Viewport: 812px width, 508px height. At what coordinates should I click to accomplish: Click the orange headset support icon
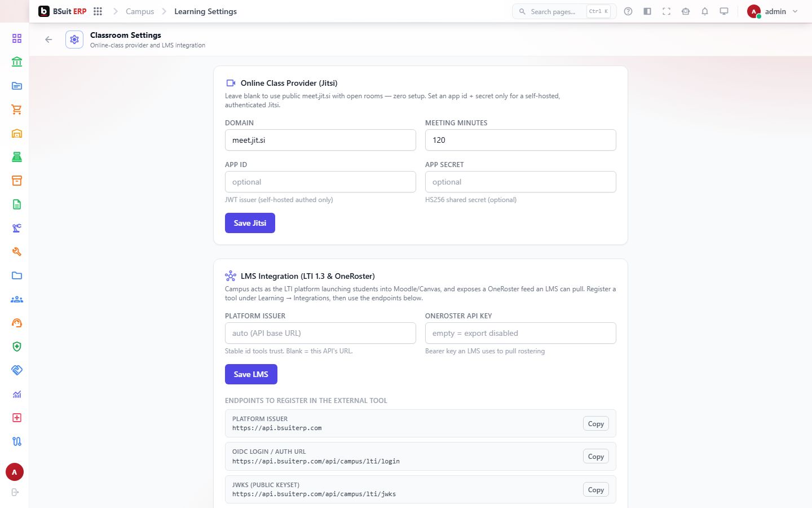click(x=17, y=323)
